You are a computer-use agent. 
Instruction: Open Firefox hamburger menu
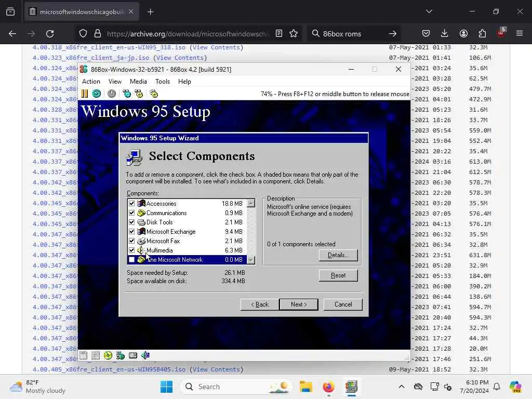[520, 34]
